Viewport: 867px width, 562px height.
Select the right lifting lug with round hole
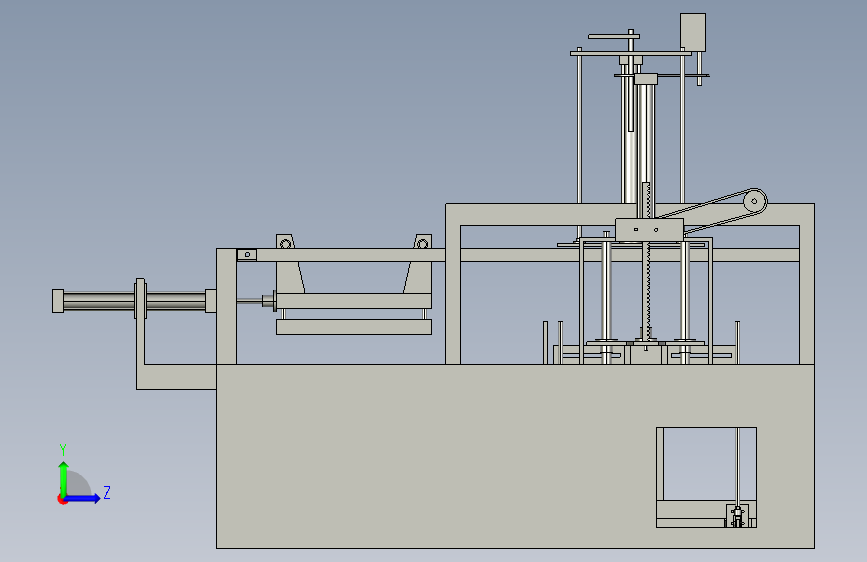[422, 242]
